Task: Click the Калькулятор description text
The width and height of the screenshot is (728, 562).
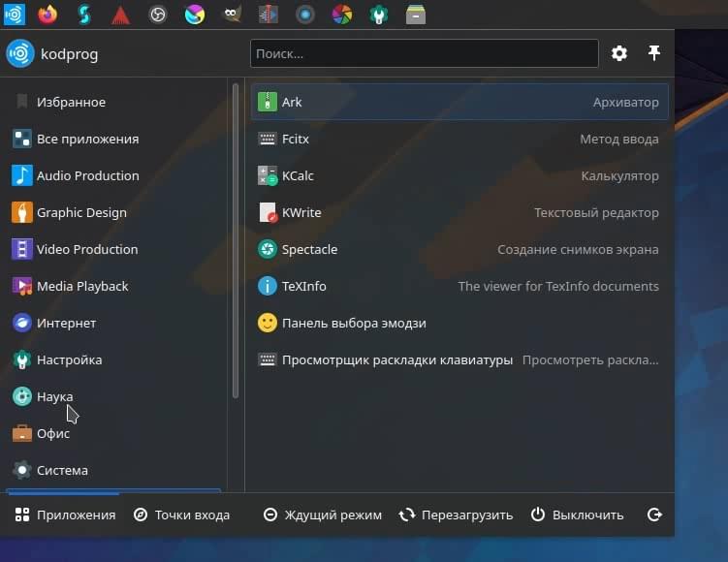Action: (619, 176)
